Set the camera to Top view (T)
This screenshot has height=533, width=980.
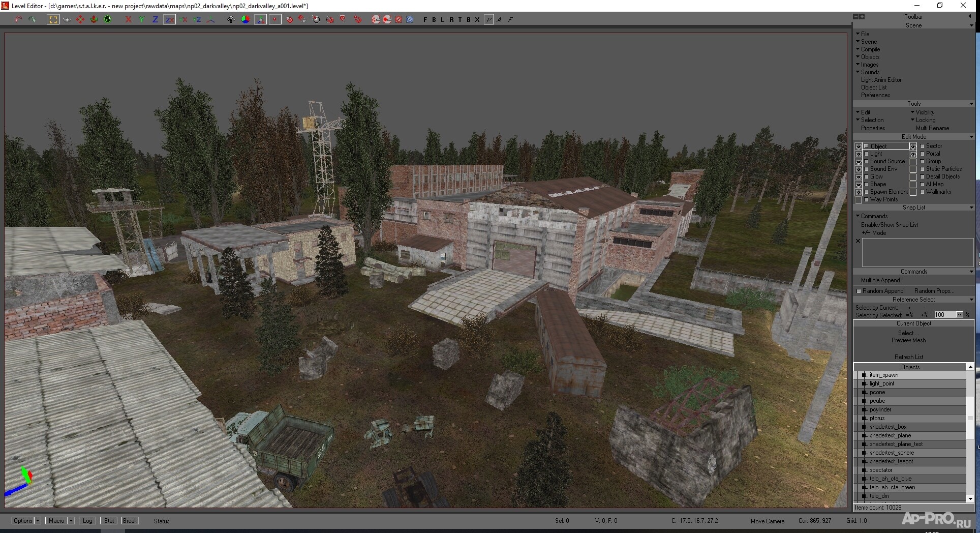coord(460,19)
